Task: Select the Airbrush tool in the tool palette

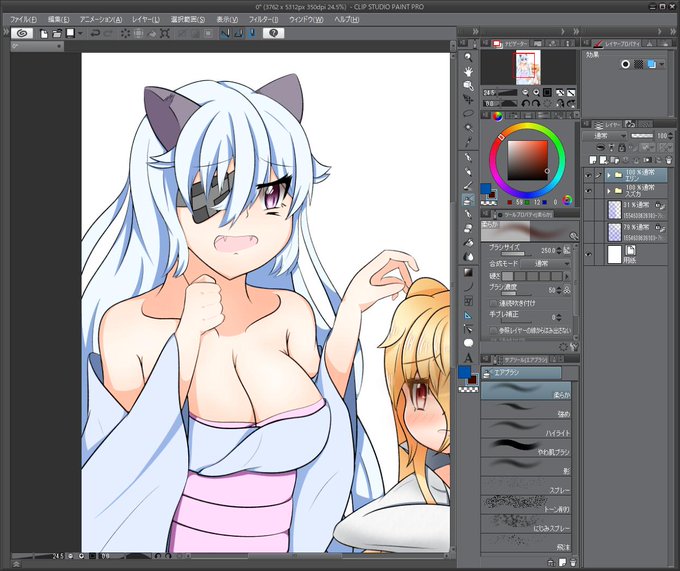Action: [468, 200]
